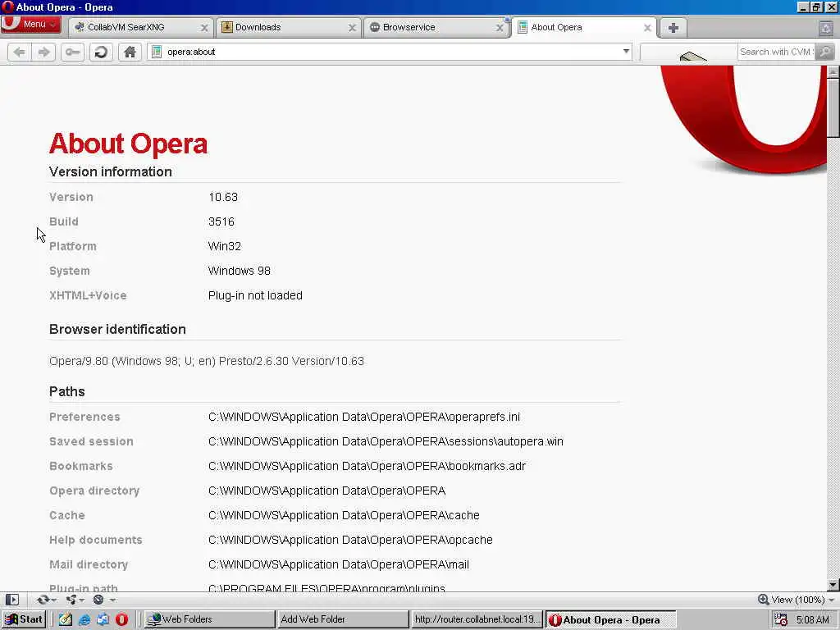Click the 5:08 AM system clock
The width and height of the screenshot is (840, 630).
pyautogui.click(x=813, y=620)
